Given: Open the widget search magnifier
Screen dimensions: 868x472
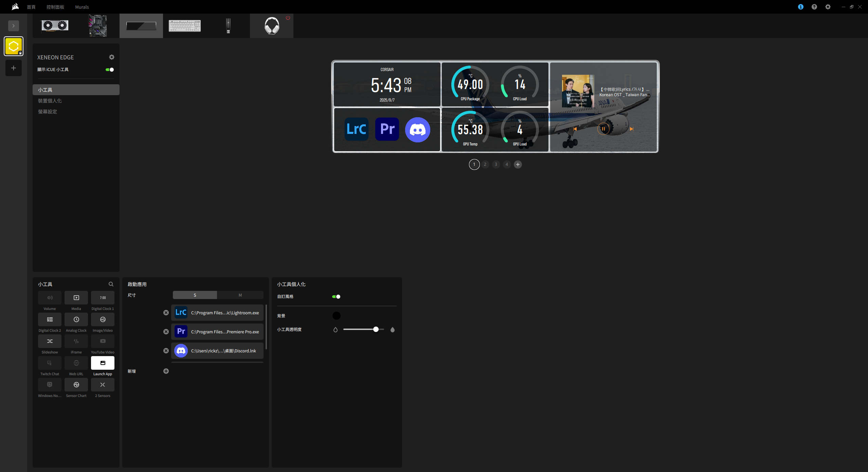Looking at the screenshot, I should tap(111, 284).
